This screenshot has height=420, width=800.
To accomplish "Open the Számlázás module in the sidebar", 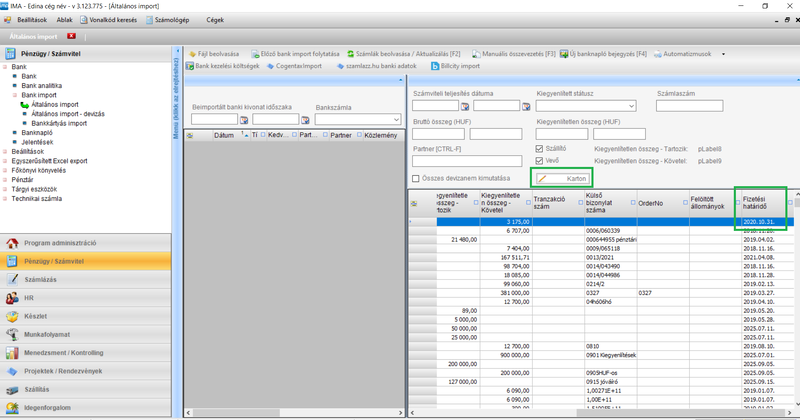I will point(42,280).
